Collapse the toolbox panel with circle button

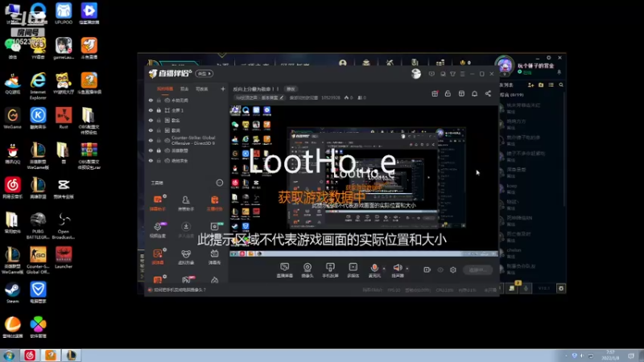click(x=219, y=183)
